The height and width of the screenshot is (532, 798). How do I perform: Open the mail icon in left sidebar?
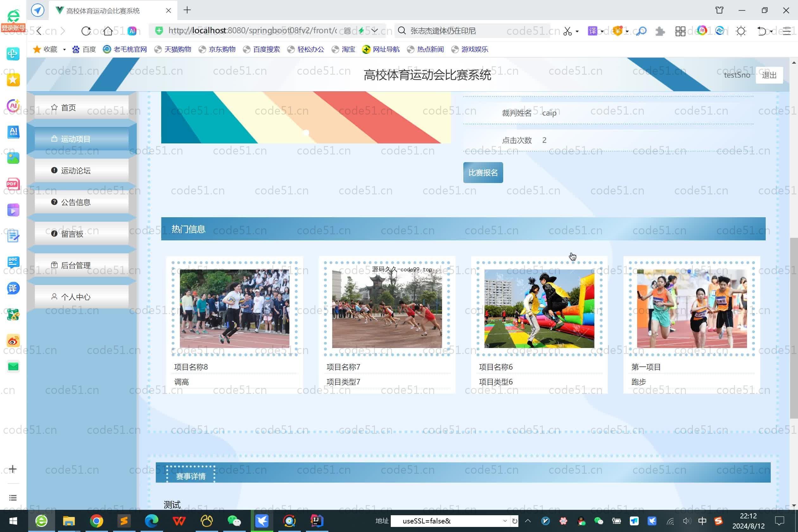[x=13, y=366]
